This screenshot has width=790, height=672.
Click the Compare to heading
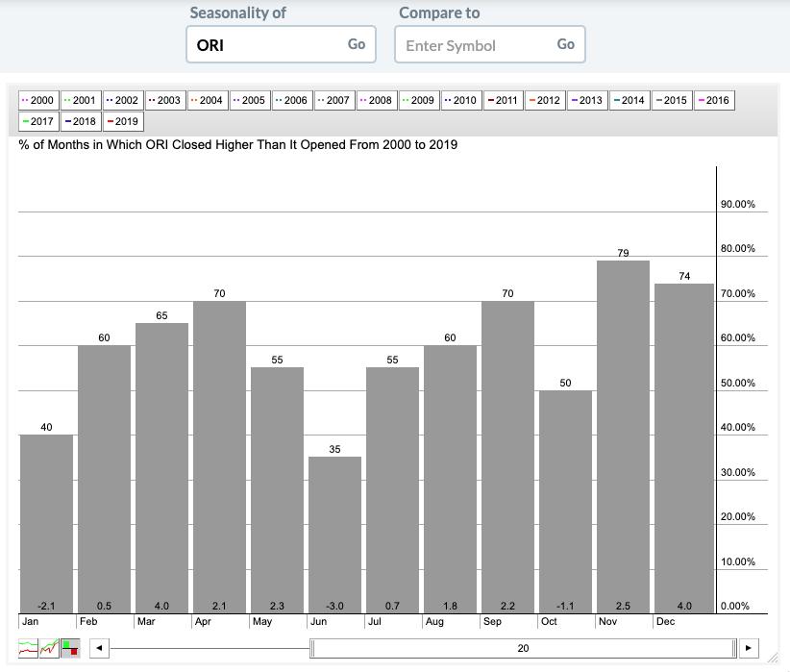439,12
